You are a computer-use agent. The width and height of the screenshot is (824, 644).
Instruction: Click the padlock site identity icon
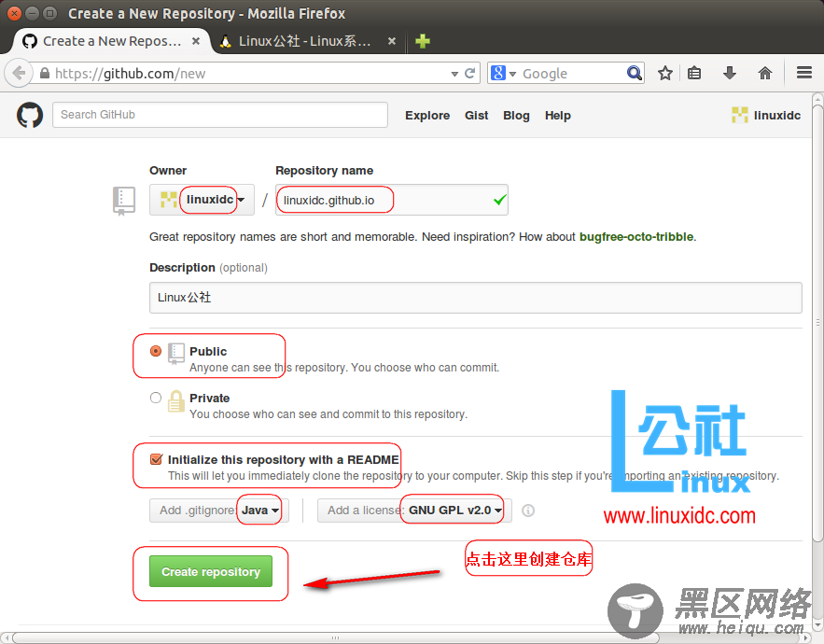pos(45,73)
